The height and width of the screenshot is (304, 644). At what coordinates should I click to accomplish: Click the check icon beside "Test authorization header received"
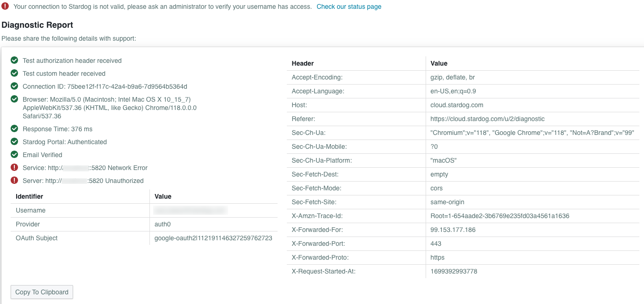[14, 60]
